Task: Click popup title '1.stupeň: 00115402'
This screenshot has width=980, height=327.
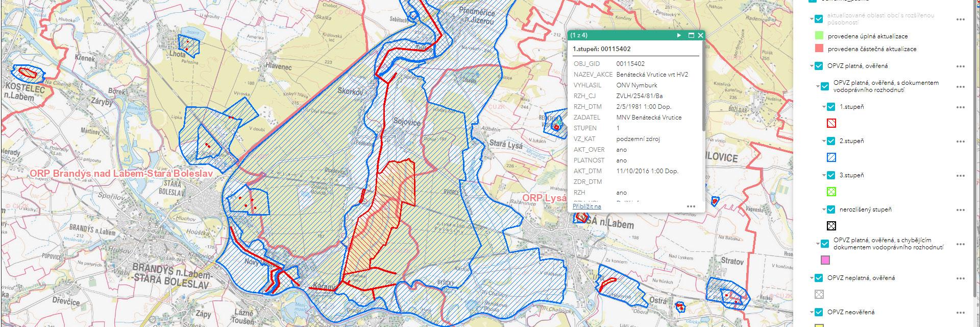Action: click(x=602, y=49)
